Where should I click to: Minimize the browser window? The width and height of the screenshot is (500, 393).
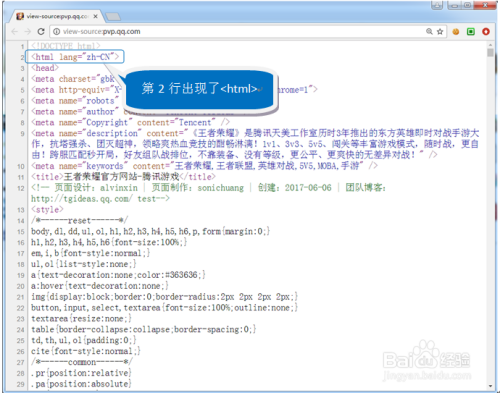coord(454,5)
